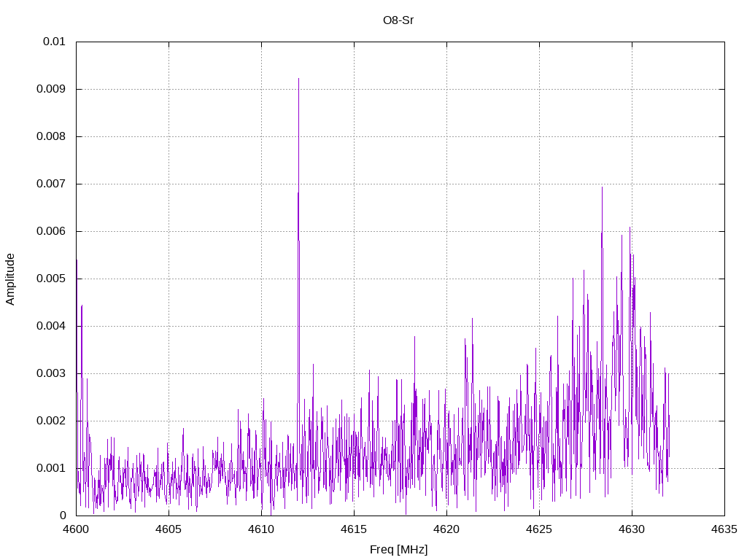
Task: Click the x-axis tick label 4625
Action: pos(539,529)
